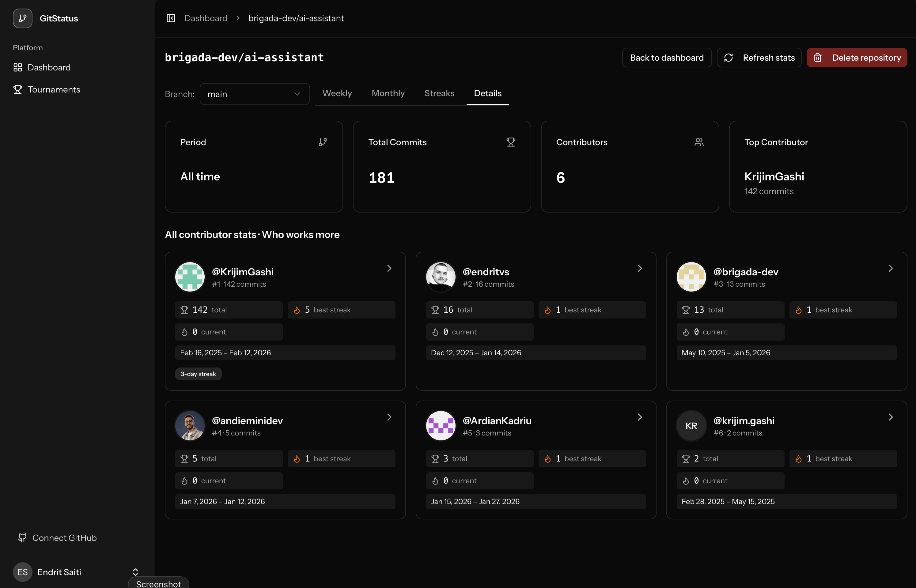916x588 pixels.
Task: Click the contributors icon on Contributors card
Action: coord(699,142)
